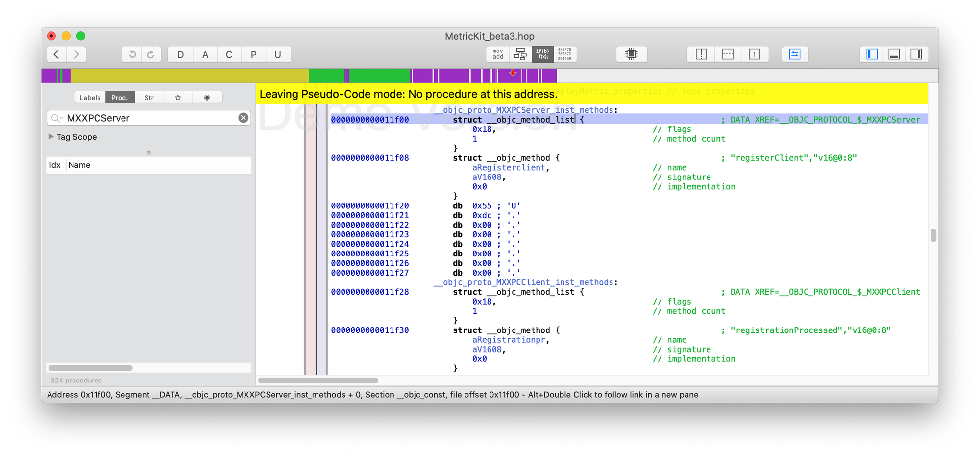The height and width of the screenshot is (457, 980).
Task: Click the sidebar splitter dot handle
Action: [x=149, y=152]
